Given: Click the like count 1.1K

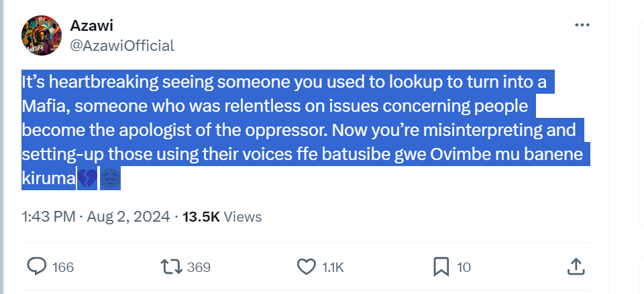Looking at the screenshot, I should click(x=333, y=267).
